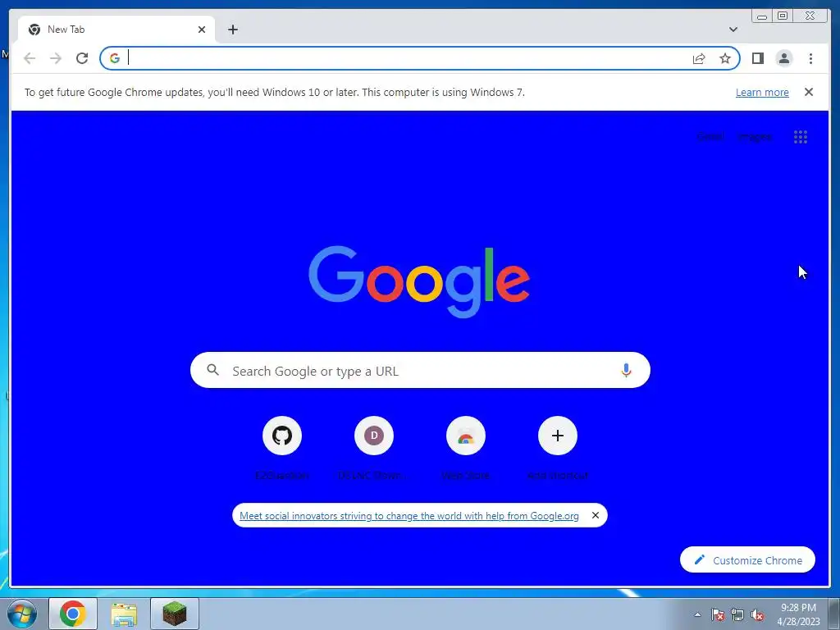Expand the tab search chevron

point(733,30)
